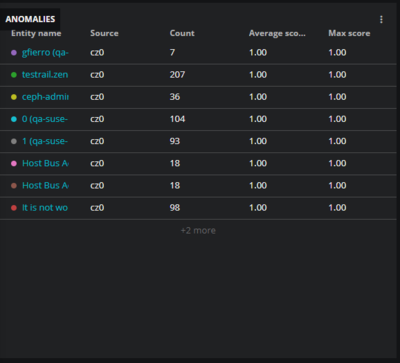400x363 pixels.
Task: Select average score 1.00 in gfierro row
Action: coord(258,52)
